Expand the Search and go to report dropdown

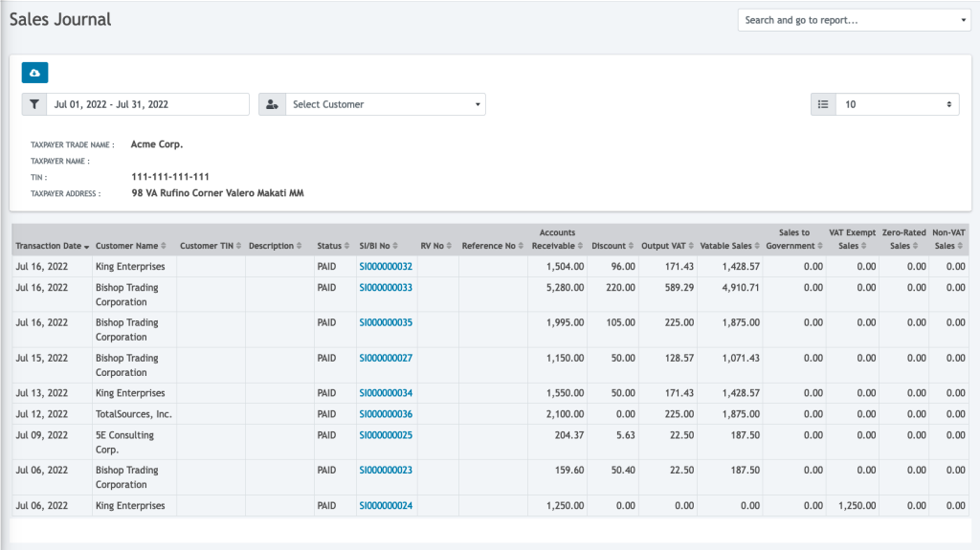[854, 20]
